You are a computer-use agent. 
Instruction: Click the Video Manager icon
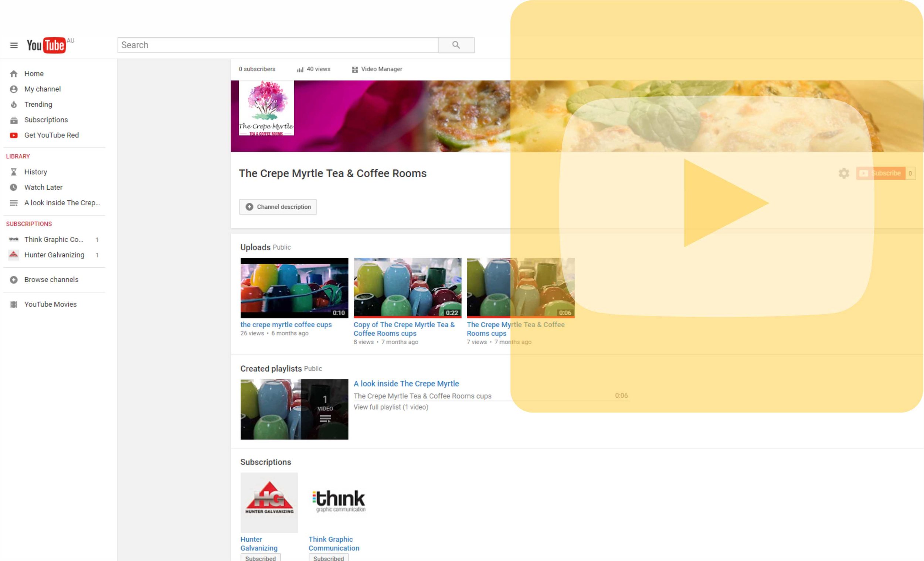[x=355, y=69]
